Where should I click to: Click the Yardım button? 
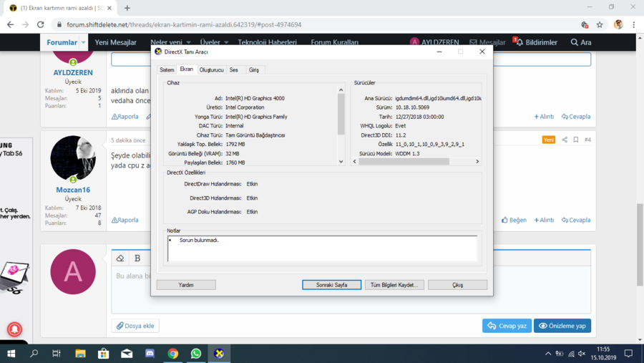[186, 285]
